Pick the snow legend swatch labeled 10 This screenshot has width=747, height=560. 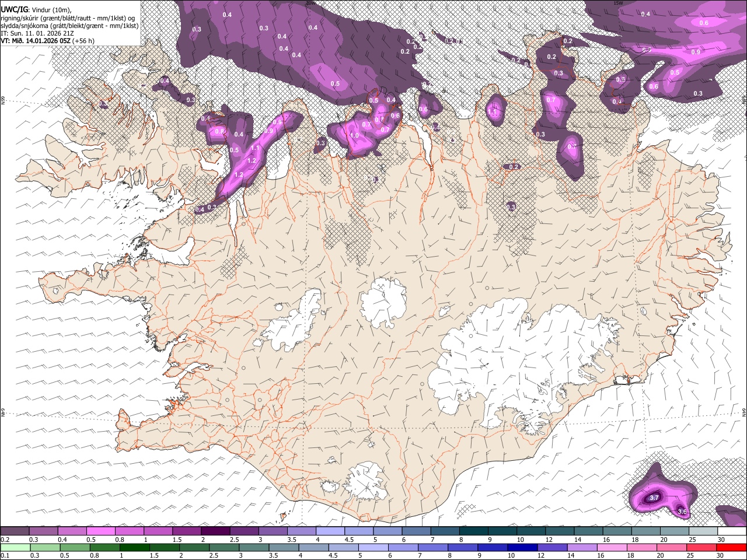530,531
